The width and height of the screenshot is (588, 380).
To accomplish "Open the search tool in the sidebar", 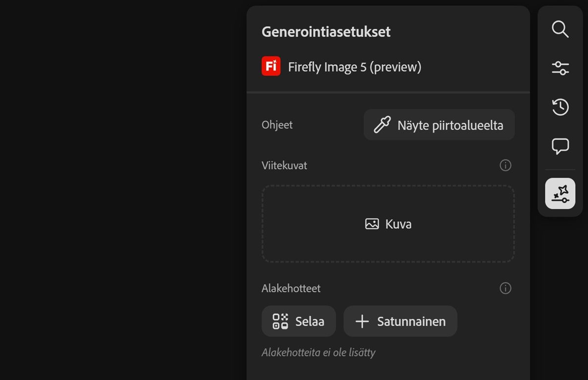I will (560, 29).
